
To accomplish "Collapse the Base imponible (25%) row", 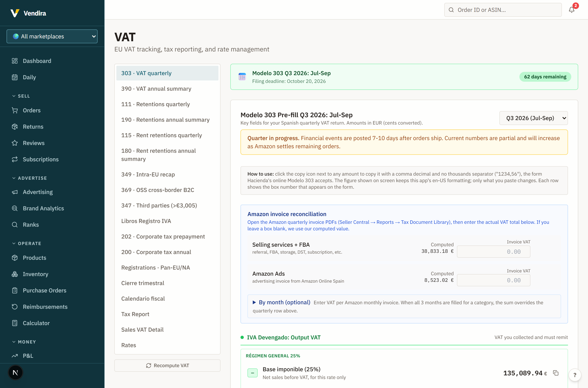I will [x=253, y=373].
